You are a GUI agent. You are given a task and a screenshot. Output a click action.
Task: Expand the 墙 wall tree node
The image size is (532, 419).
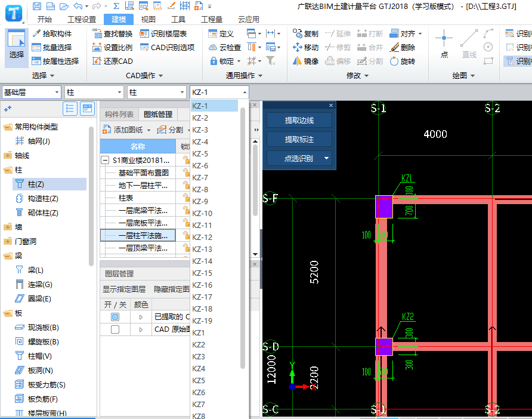coord(8,227)
